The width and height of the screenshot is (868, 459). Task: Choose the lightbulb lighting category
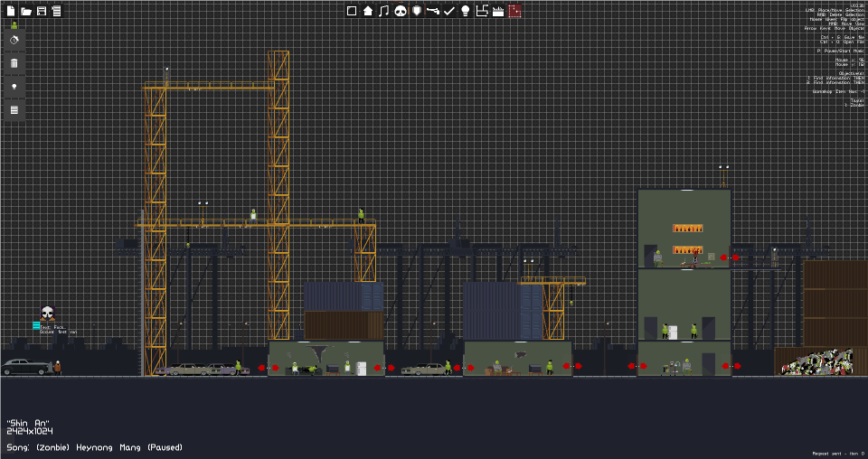[x=466, y=11]
